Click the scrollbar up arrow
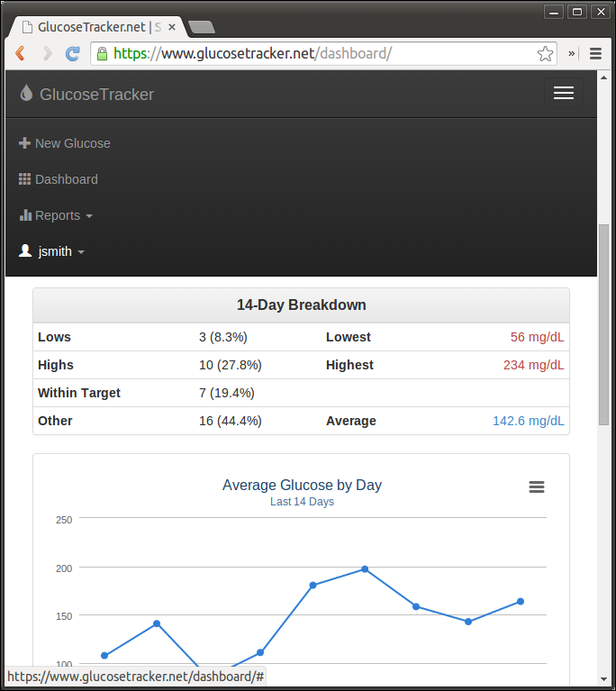This screenshot has height=691, width=616. pos(603,77)
